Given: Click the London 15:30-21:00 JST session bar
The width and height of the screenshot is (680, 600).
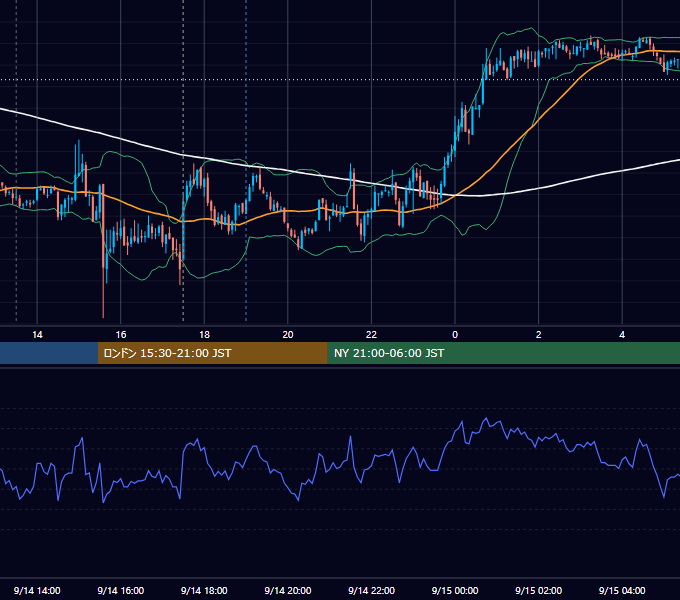Looking at the screenshot, I should (x=212, y=353).
